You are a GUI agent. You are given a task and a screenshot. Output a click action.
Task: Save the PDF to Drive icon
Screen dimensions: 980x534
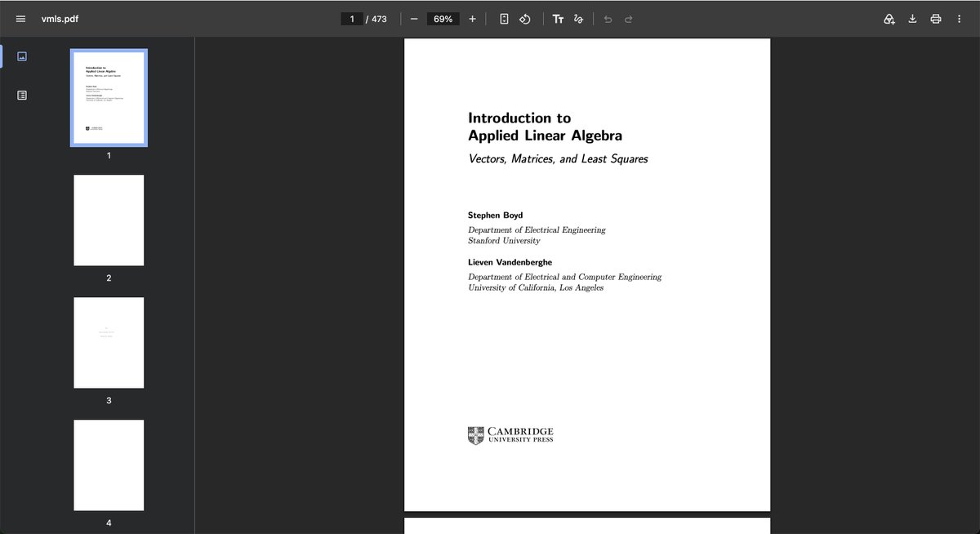coord(889,19)
